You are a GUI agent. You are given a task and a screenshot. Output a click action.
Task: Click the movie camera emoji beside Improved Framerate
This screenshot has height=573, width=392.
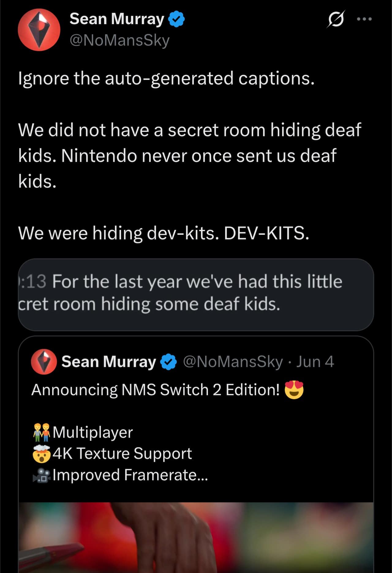pyautogui.click(x=41, y=475)
